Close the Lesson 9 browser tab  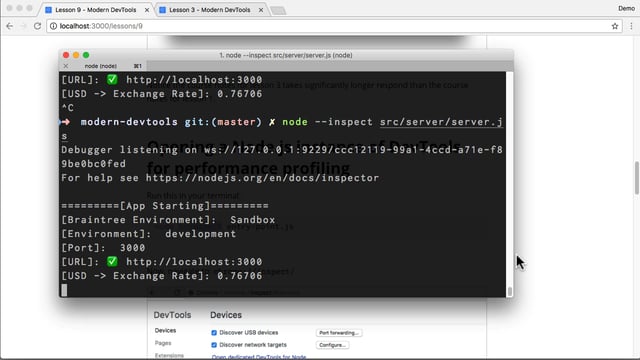(147, 10)
